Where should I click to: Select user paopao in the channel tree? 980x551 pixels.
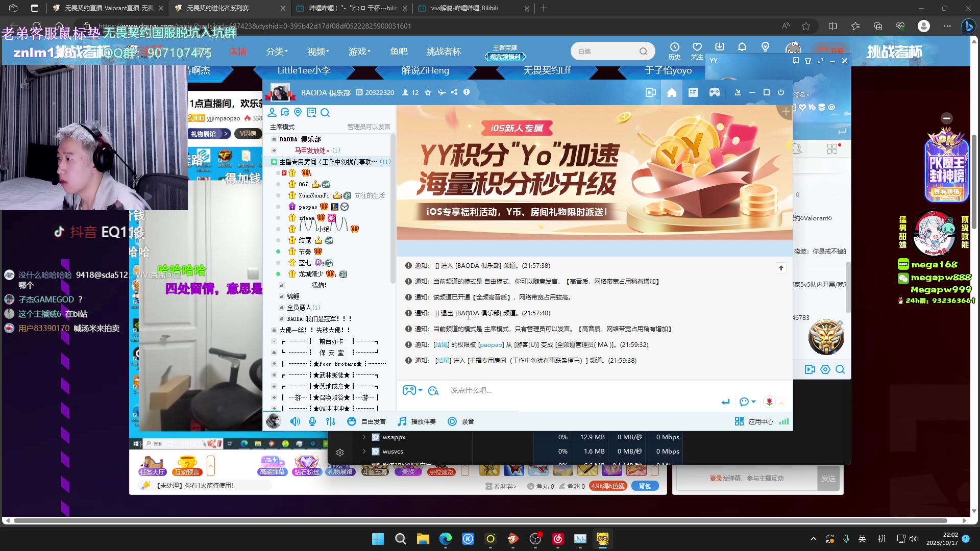click(x=308, y=207)
